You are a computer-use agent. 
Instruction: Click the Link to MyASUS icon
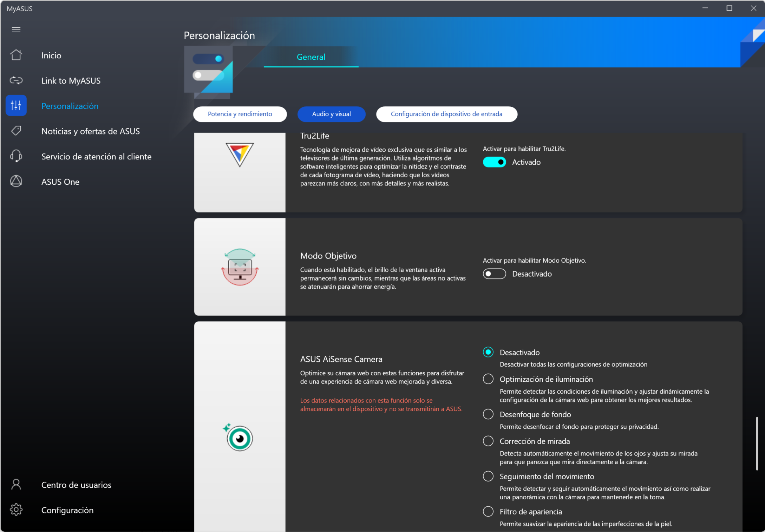[16, 80]
